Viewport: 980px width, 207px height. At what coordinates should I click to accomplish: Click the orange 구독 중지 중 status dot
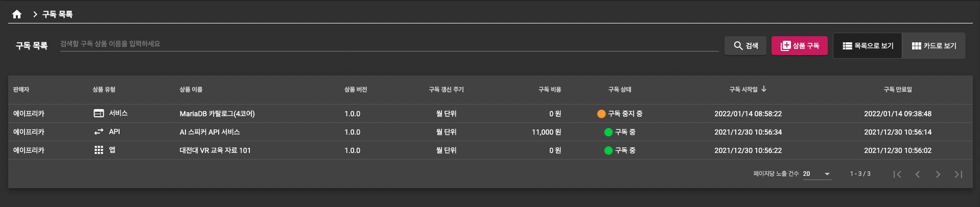point(601,114)
